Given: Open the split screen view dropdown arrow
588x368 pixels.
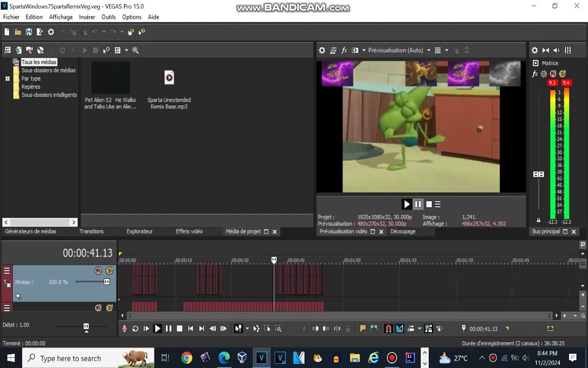Looking at the screenshot, I should tap(363, 50).
